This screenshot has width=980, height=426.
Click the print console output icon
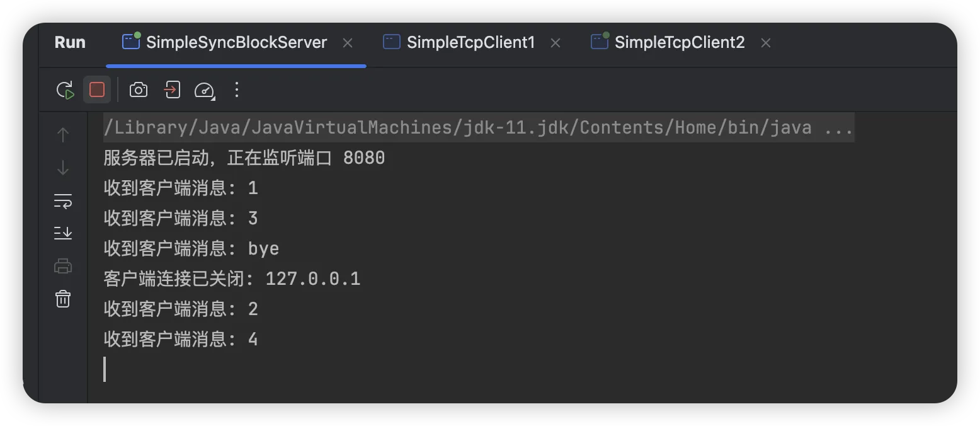pos(63,266)
